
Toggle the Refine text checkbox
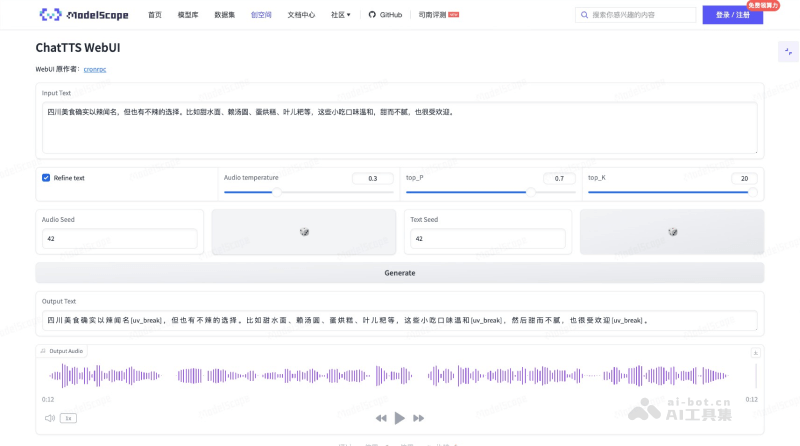tap(46, 178)
